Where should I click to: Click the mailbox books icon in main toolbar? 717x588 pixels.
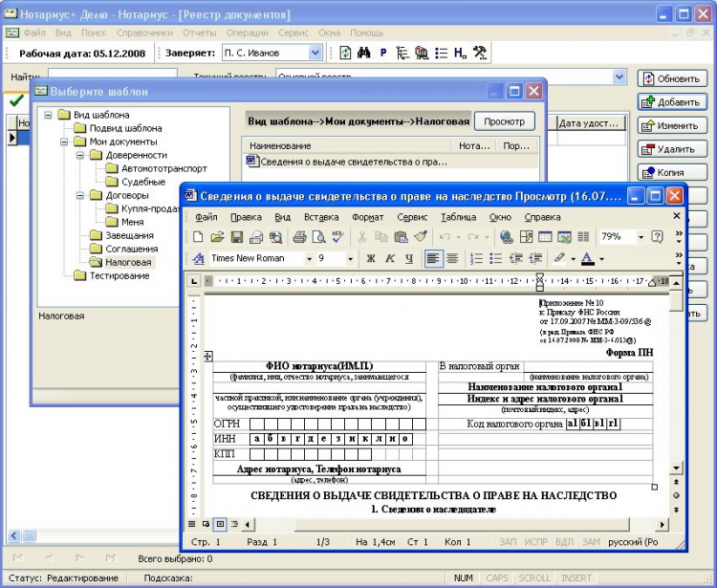(422, 53)
